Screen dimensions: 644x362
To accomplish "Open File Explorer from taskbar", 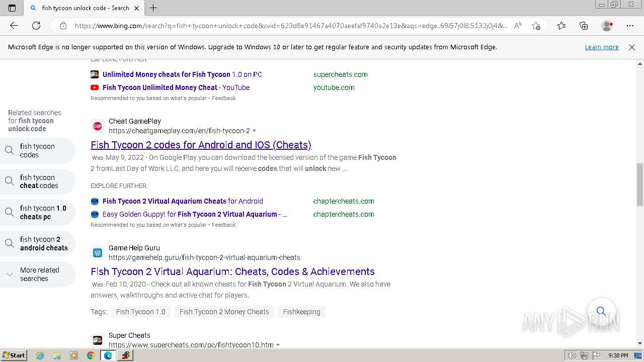I will [x=57, y=355].
